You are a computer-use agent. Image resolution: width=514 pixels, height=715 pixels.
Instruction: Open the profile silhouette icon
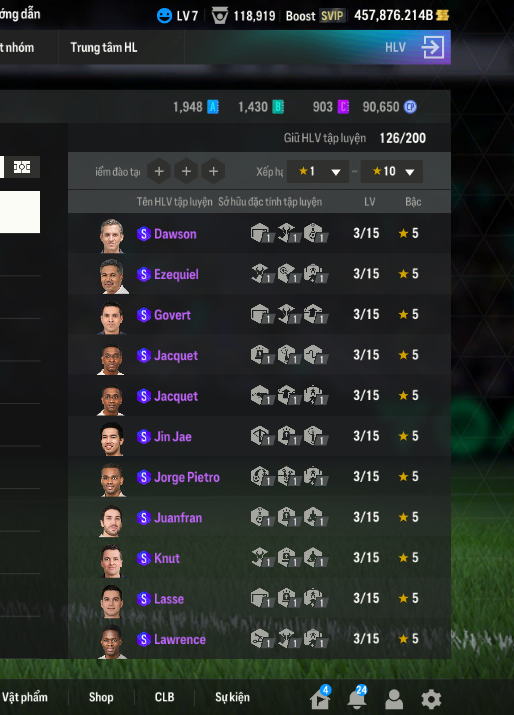click(394, 699)
